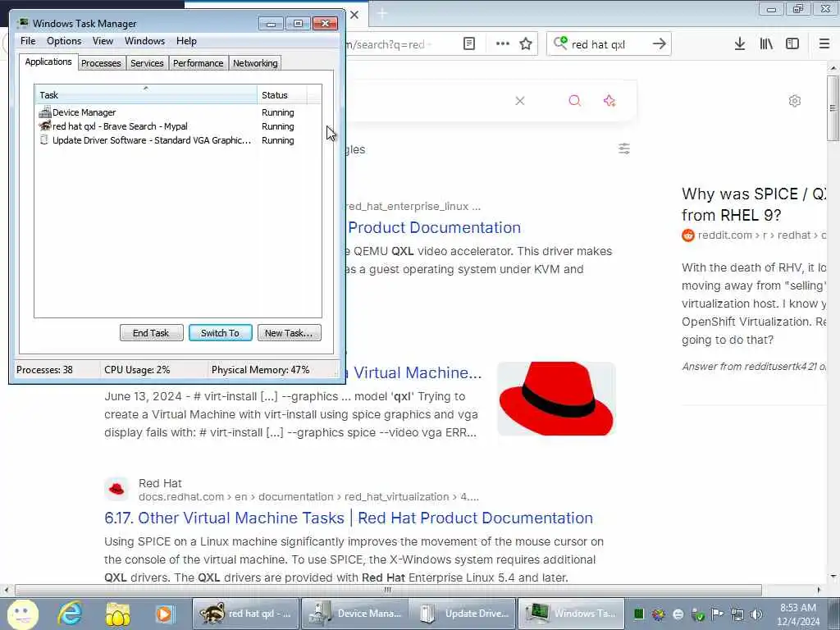The width and height of the screenshot is (840, 630).
Task: Click the Brave magnifier search icon
Action: click(x=575, y=101)
